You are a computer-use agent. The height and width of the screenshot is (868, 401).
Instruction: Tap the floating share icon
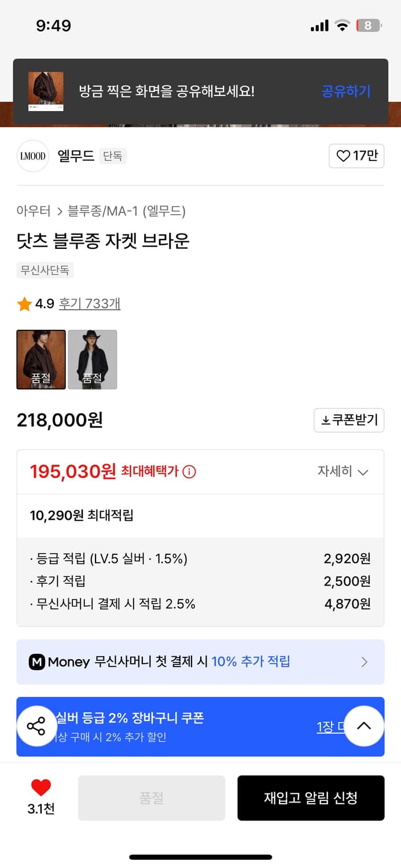36,726
